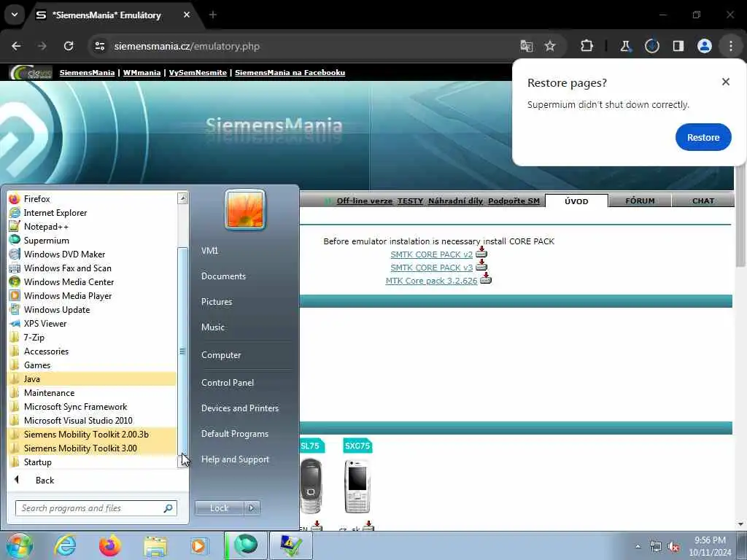This screenshot has width=747, height=560.
Task: Open Documents from the Start menu
Action: coord(223,276)
